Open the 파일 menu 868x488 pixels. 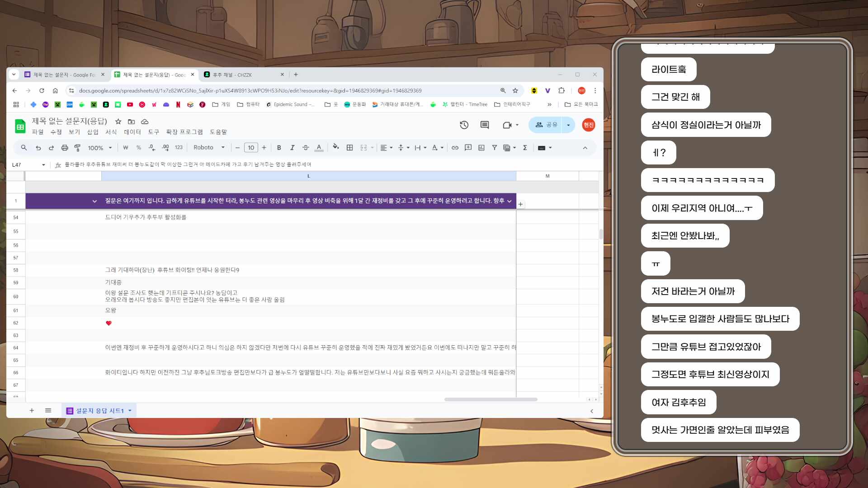(x=38, y=132)
